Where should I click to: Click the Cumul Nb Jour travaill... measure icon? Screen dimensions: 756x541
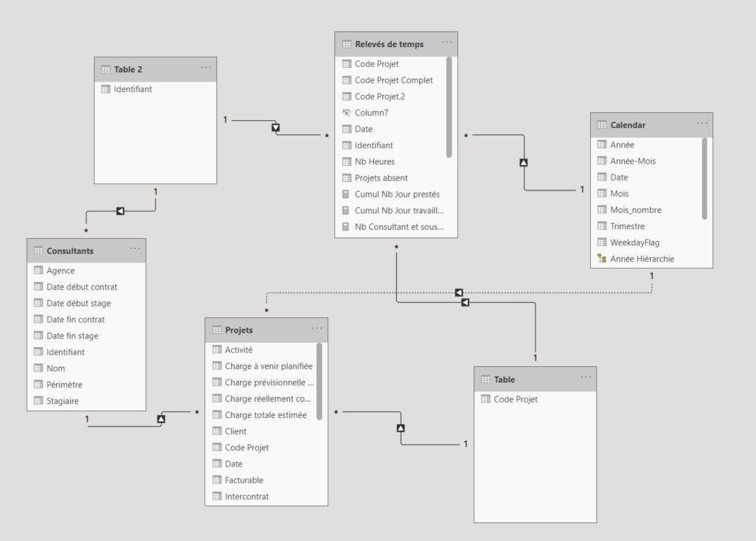coord(346,210)
